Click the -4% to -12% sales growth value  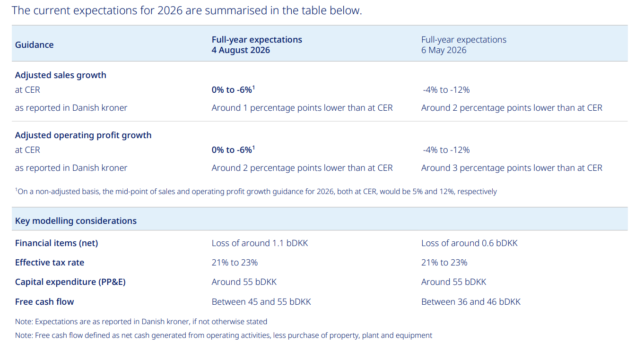446,90
